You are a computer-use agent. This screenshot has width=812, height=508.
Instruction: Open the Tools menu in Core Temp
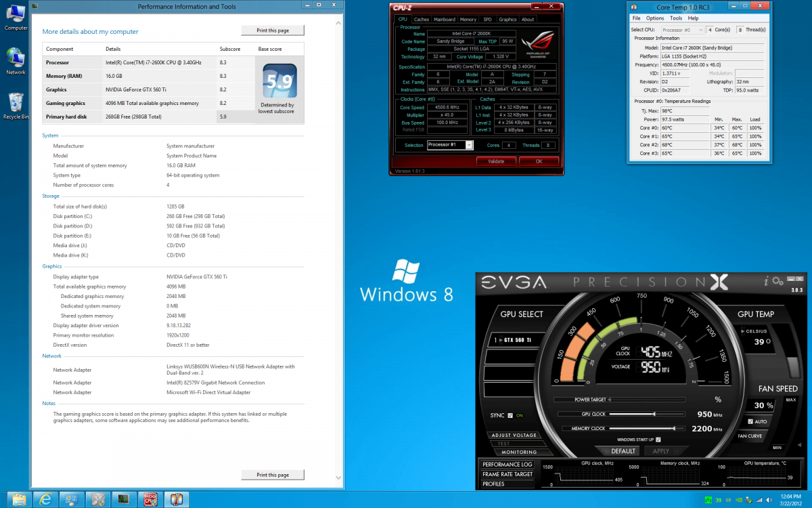pos(676,18)
